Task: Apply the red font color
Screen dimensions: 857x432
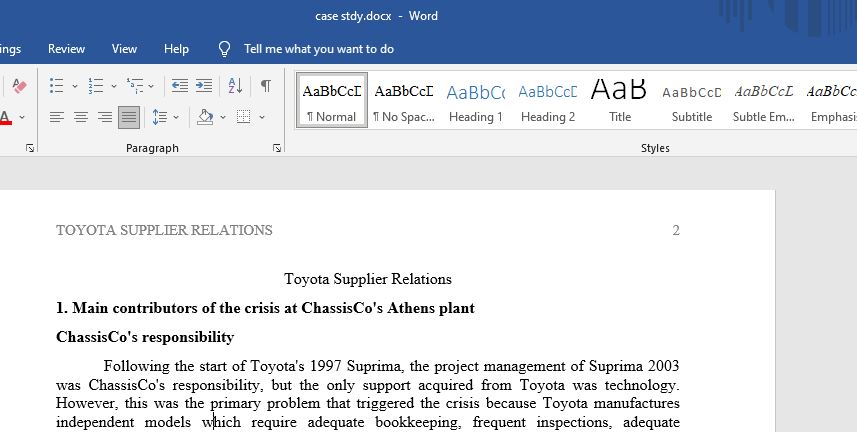Action: pyautogui.click(x=5, y=117)
